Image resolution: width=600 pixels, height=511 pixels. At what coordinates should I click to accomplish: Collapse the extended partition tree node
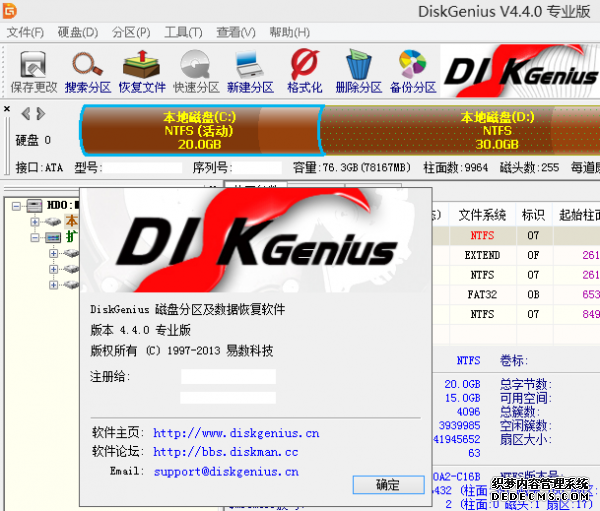(x=36, y=238)
